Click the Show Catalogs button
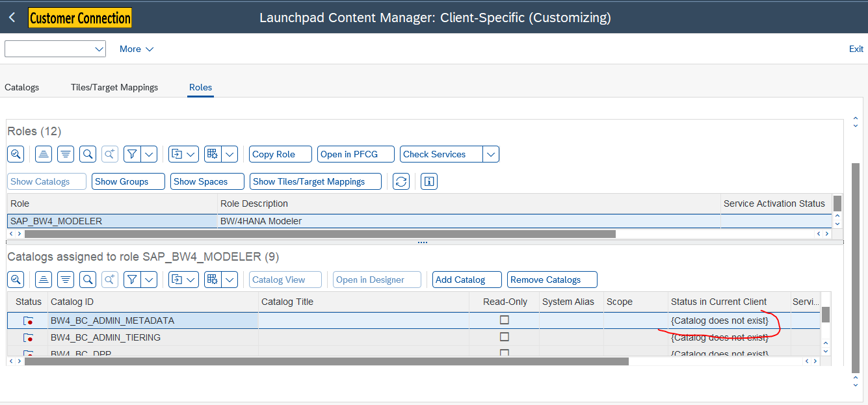Viewport: 868px width, 405px height. (47, 181)
